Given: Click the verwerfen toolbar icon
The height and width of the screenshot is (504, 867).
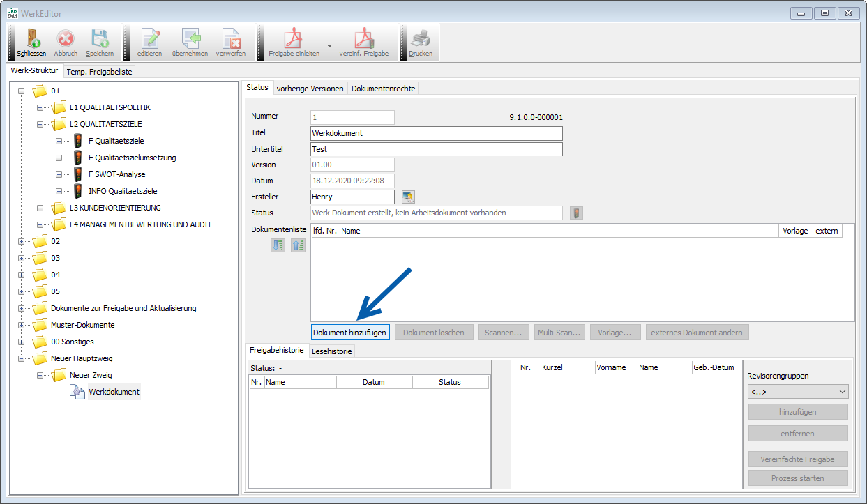Looking at the screenshot, I should pyautogui.click(x=230, y=38).
